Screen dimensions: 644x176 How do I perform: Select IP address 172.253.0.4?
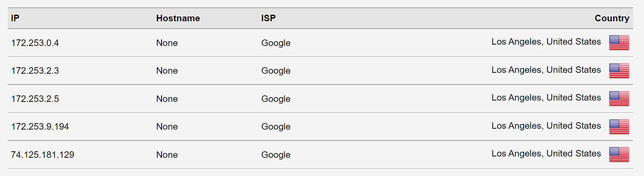pos(35,43)
